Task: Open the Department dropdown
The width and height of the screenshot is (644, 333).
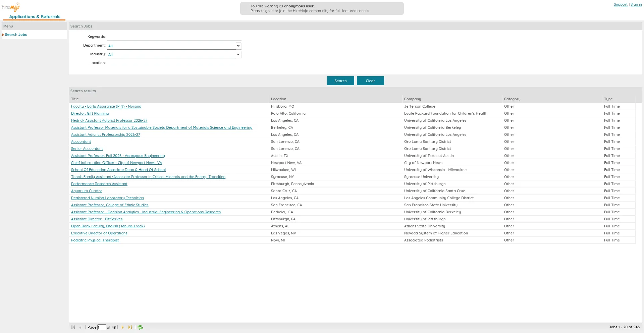Action: [174, 46]
